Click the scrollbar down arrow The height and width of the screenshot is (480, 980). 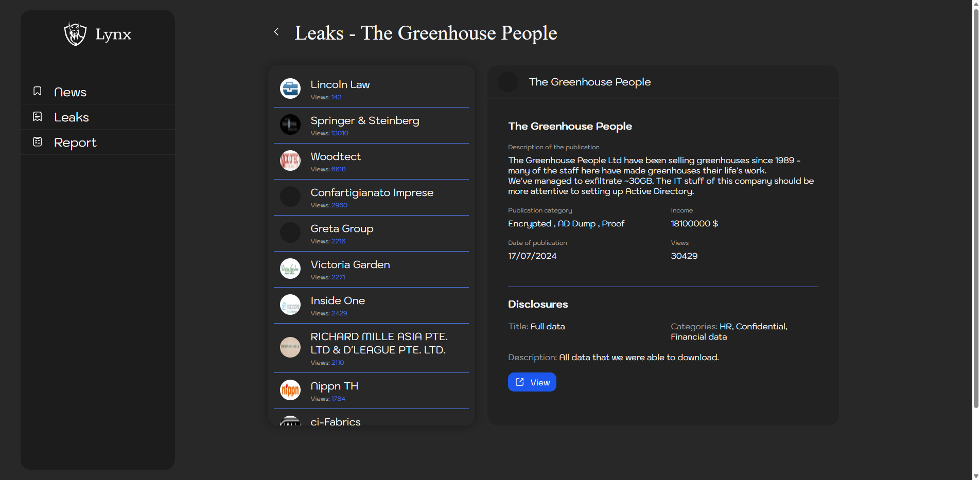975,476
